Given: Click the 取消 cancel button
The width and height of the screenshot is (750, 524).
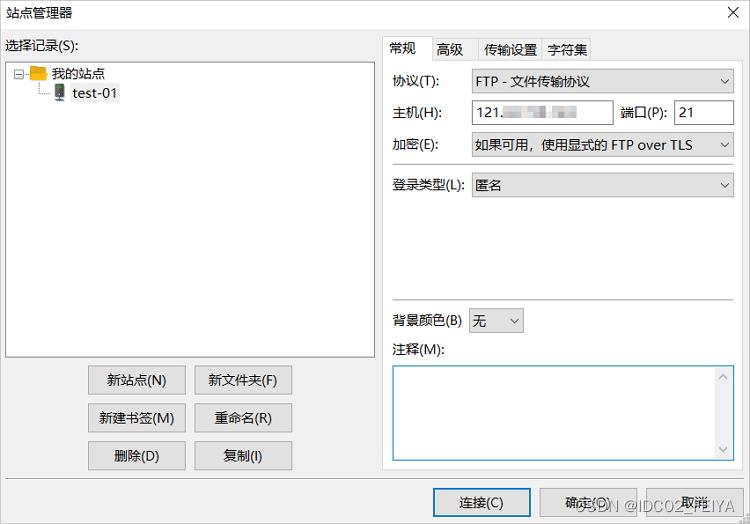Looking at the screenshot, I should (x=695, y=502).
